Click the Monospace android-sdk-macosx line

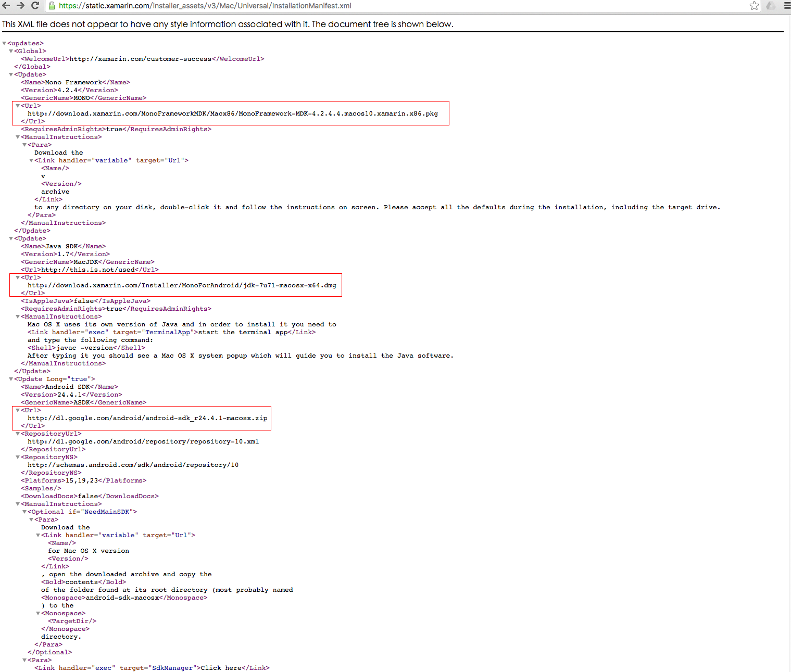click(x=124, y=598)
